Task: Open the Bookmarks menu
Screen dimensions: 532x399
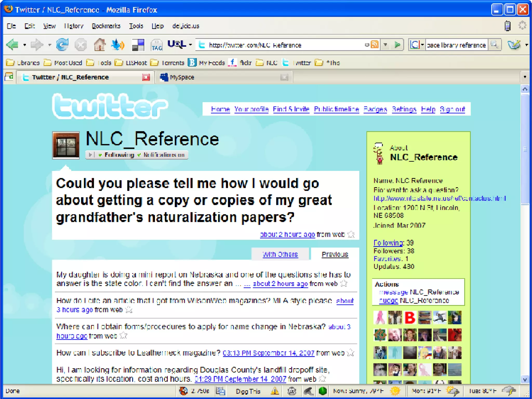Action: (x=106, y=26)
